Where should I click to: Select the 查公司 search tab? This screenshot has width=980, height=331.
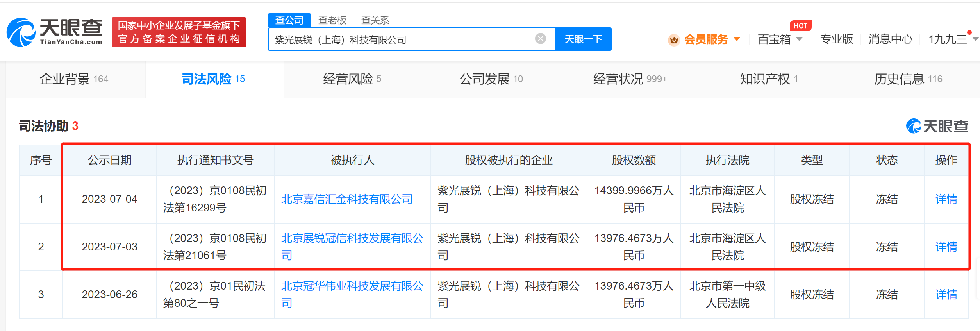click(x=289, y=20)
